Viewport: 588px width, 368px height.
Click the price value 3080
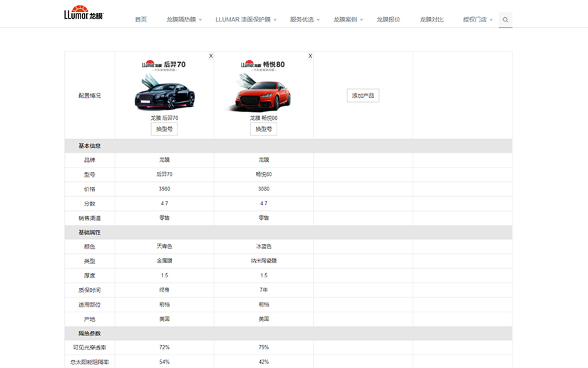tap(264, 189)
